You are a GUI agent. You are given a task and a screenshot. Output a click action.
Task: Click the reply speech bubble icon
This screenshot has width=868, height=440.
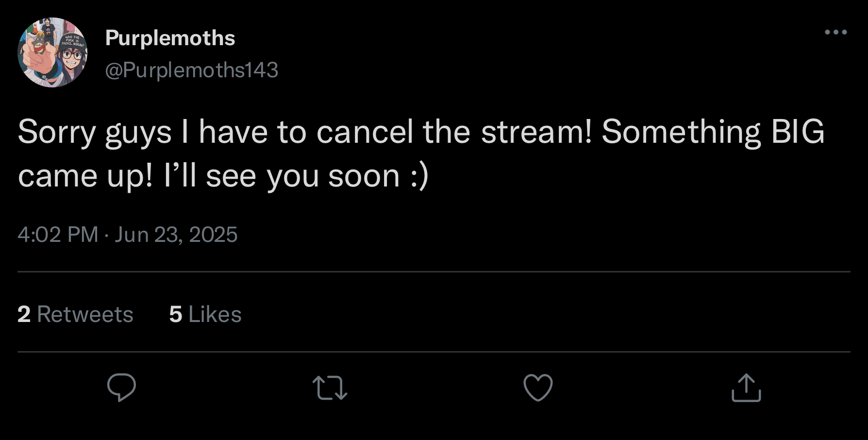(x=121, y=387)
